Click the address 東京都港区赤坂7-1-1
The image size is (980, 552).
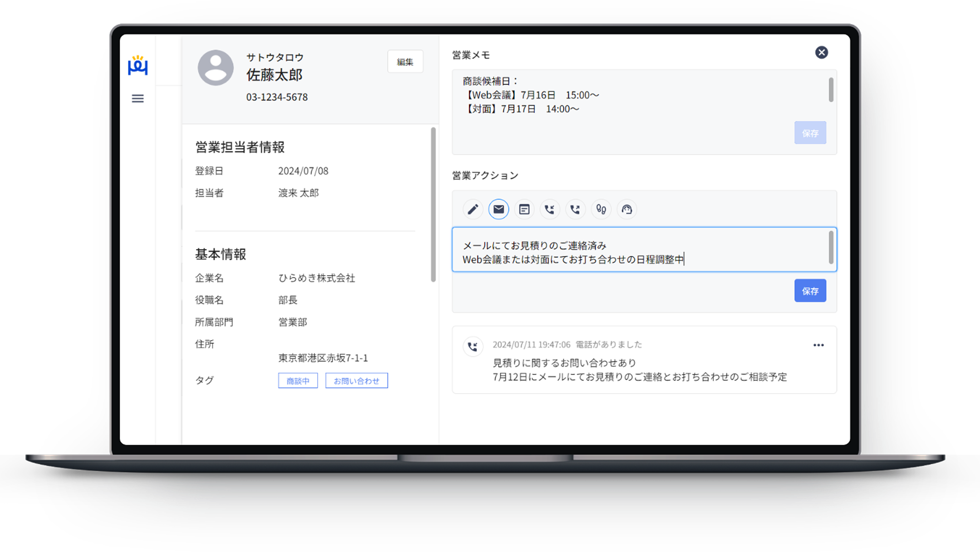(x=323, y=358)
